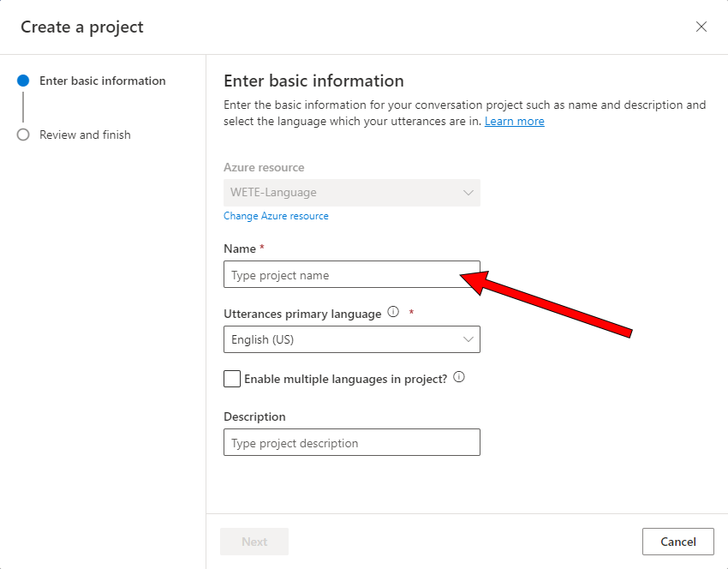
Task: Go to the Enter basic information step
Action: [x=102, y=81]
